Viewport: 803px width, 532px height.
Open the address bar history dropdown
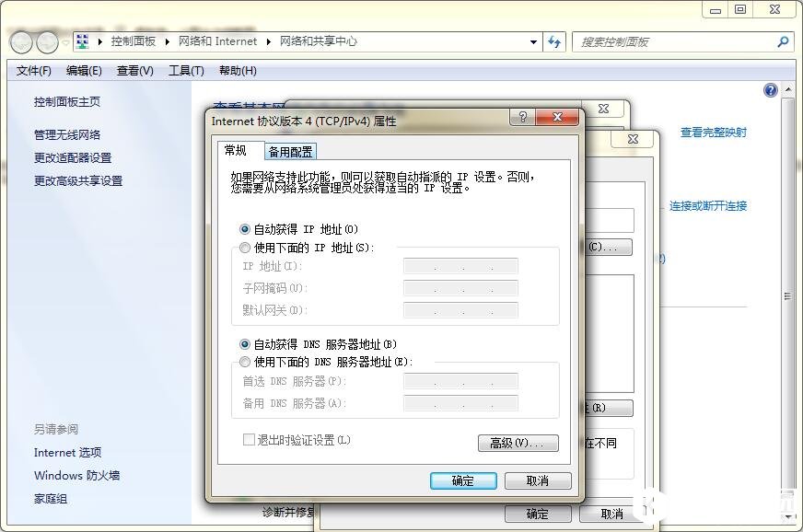point(532,41)
